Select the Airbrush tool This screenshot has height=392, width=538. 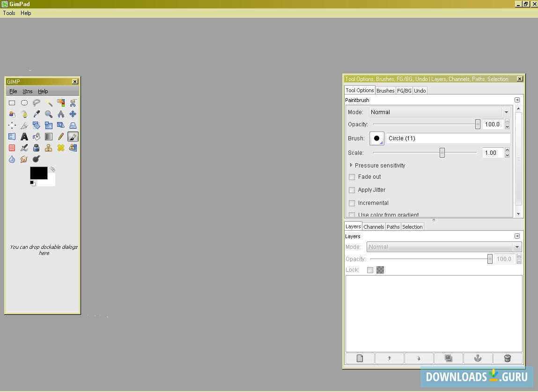[x=24, y=148]
